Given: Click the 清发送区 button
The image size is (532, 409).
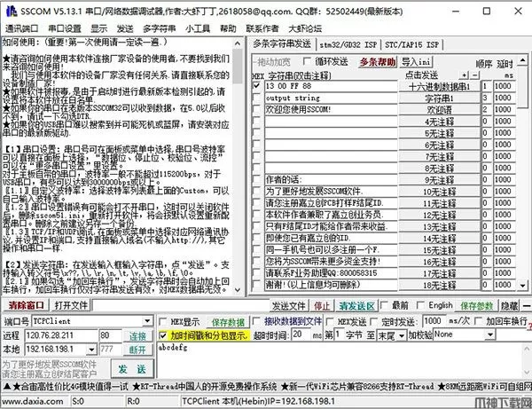Looking at the screenshot, I should click(x=356, y=306).
